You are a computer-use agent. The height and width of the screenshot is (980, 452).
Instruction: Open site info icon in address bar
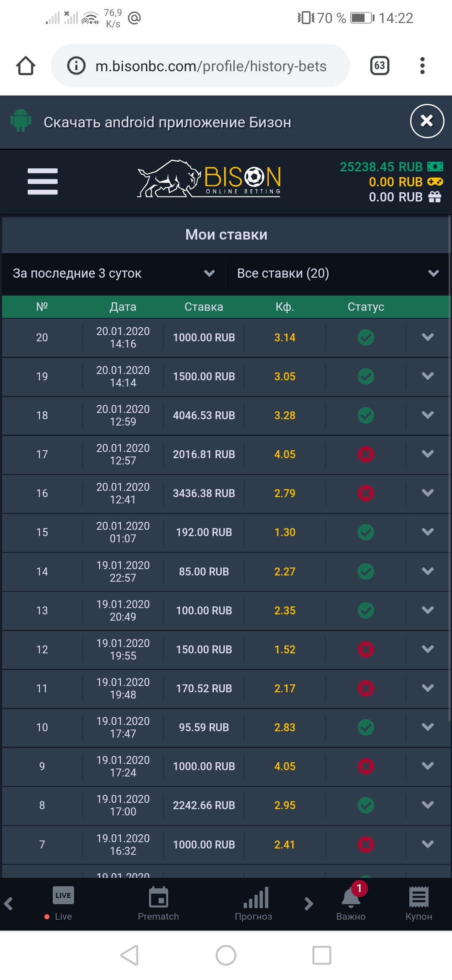[x=76, y=66]
